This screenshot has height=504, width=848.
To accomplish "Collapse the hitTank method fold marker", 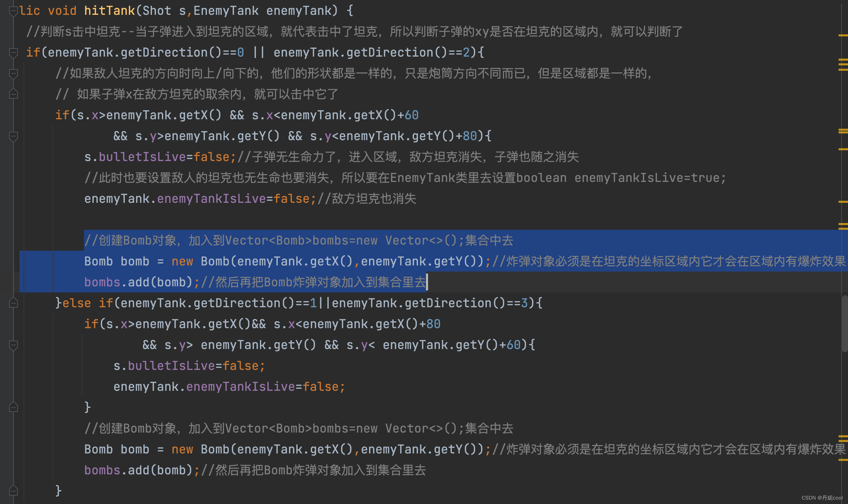I will [x=13, y=11].
